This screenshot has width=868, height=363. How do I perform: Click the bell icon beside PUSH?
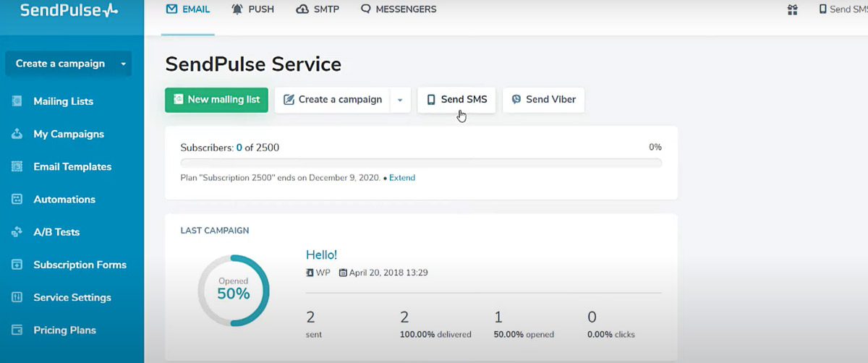(x=237, y=9)
